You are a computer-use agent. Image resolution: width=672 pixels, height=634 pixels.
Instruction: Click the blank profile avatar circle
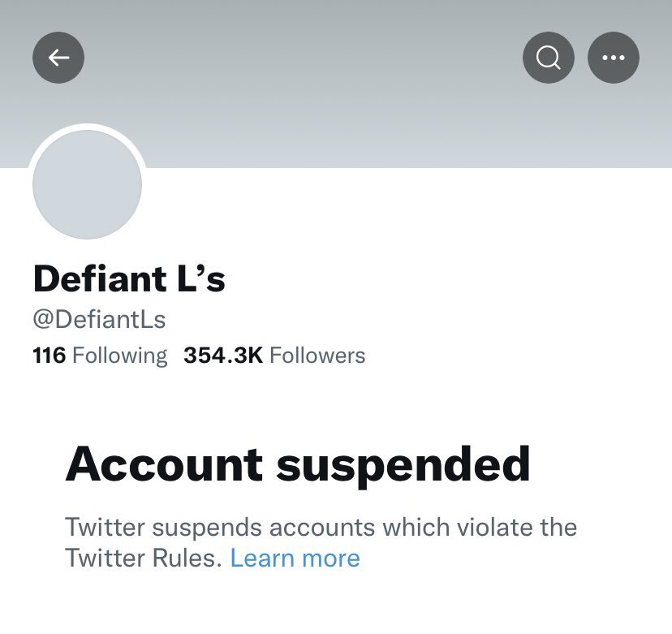(87, 184)
